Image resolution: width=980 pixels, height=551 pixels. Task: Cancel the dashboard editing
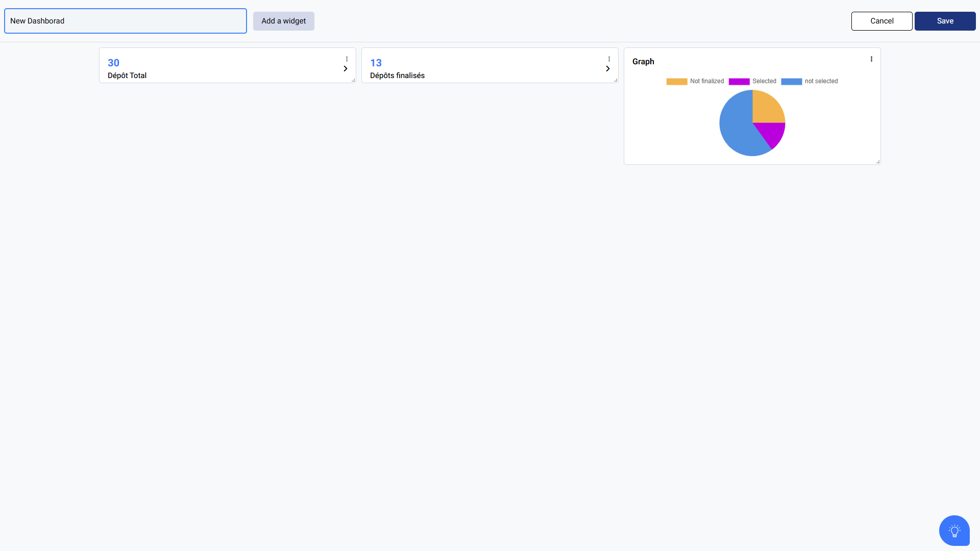pos(881,21)
